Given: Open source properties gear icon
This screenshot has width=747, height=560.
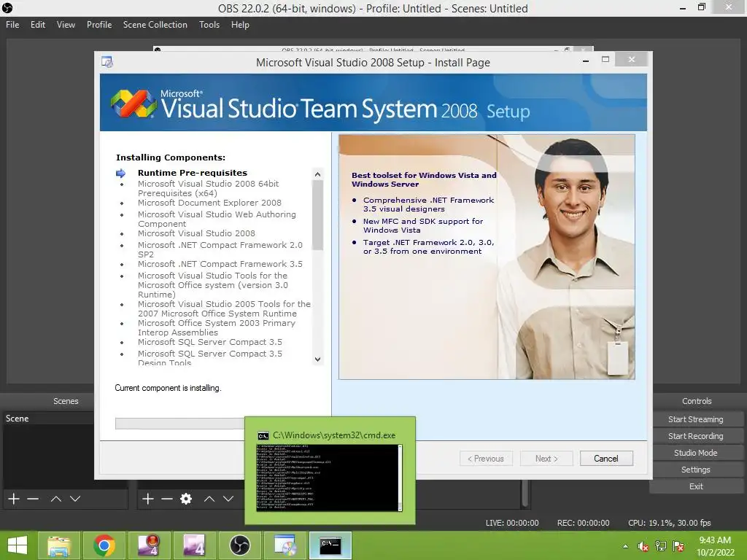Looking at the screenshot, I should (x=186, y=499).
